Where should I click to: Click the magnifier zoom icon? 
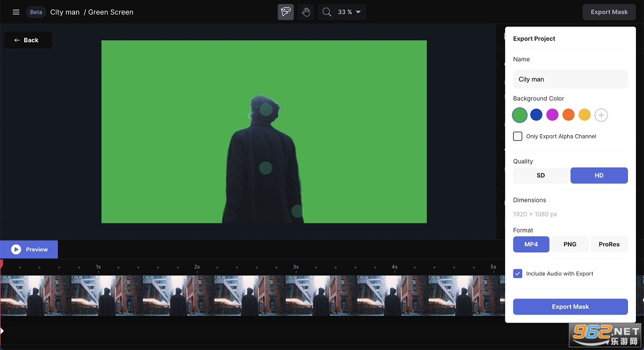coord(326,12)
